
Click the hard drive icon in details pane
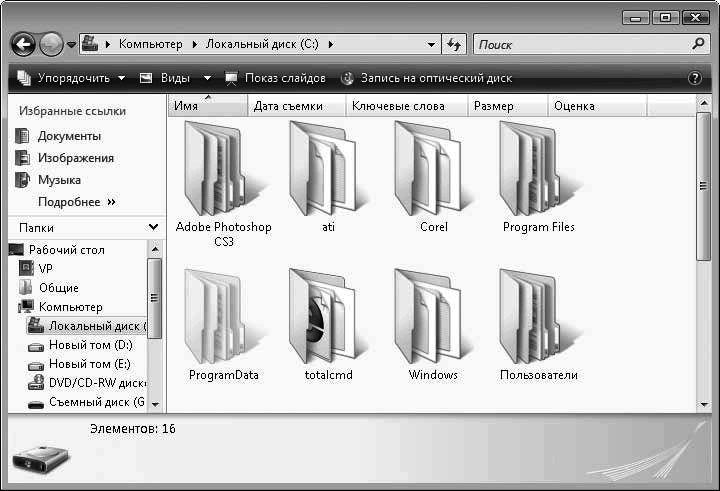(41, 458)
